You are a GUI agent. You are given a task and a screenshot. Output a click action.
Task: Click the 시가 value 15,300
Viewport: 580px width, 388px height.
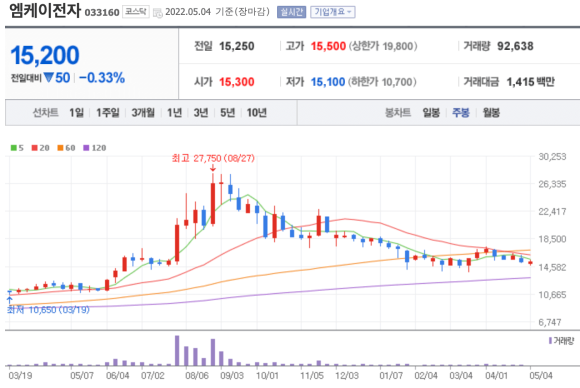click(x=237, y=82)
